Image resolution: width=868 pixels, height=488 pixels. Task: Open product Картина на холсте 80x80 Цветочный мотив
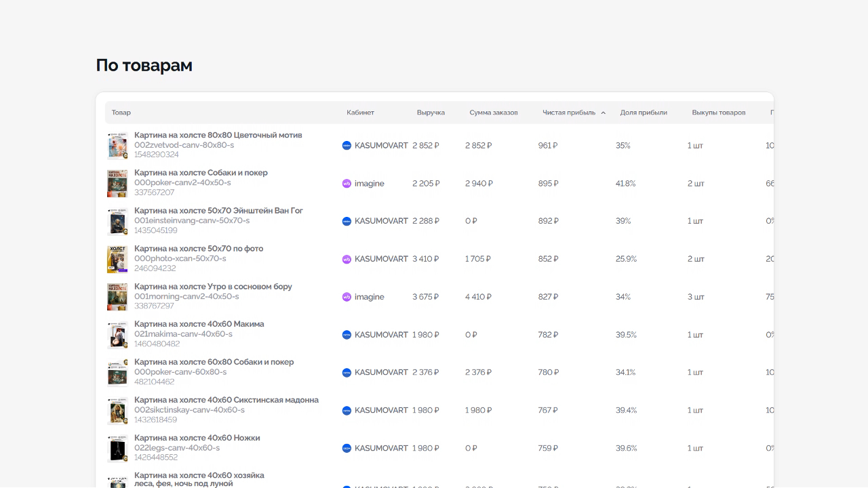218,136
